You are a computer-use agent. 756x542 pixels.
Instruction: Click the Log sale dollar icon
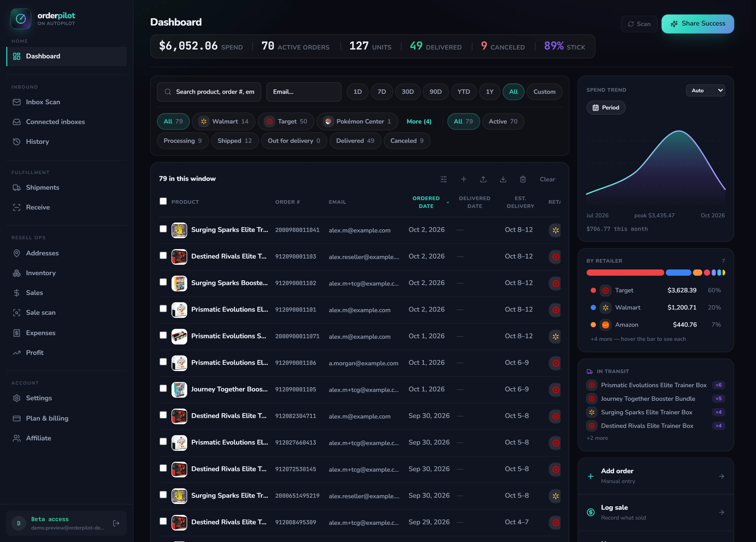click(590, 512)
